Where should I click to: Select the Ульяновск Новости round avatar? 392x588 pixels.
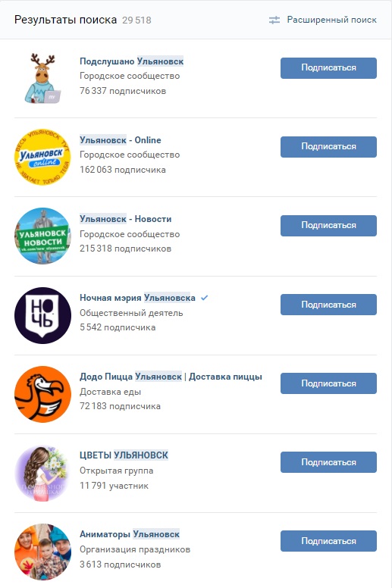pos(42,236)
